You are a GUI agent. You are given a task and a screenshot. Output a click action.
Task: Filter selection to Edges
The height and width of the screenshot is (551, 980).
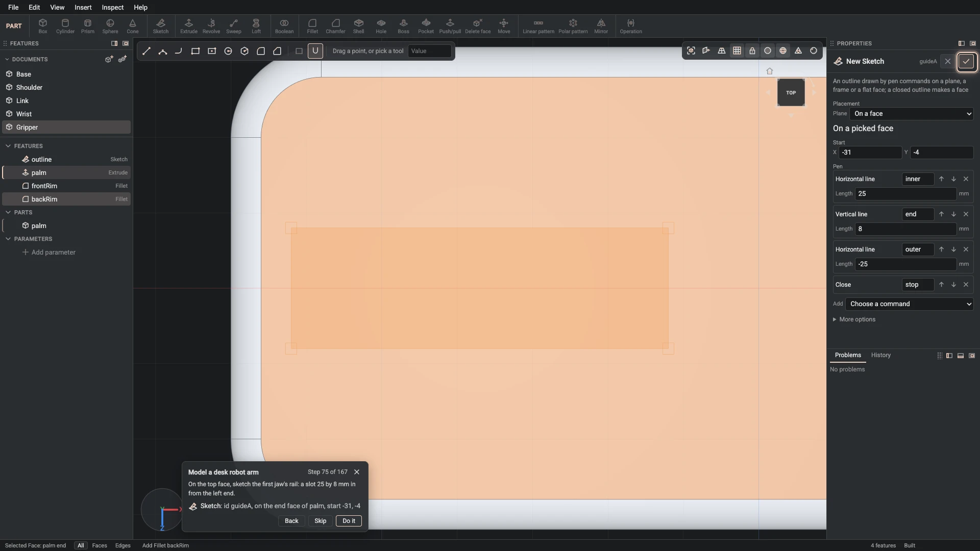click(123, 545)
